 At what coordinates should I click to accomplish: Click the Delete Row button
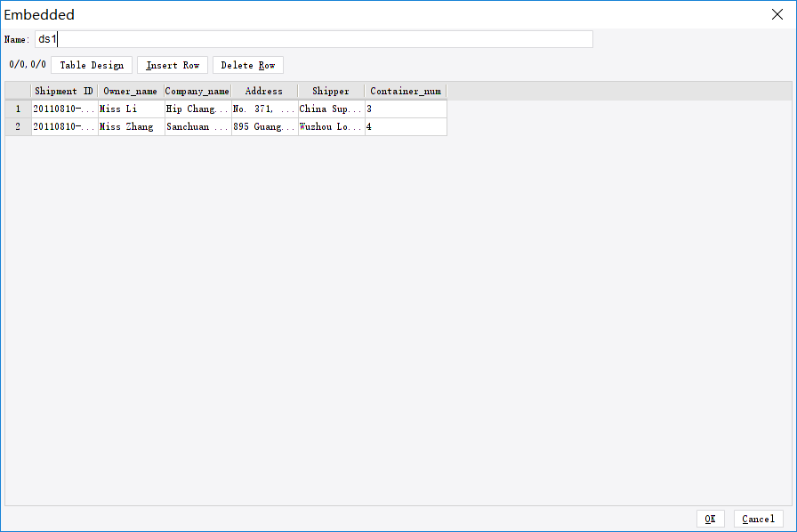[247, 64]
